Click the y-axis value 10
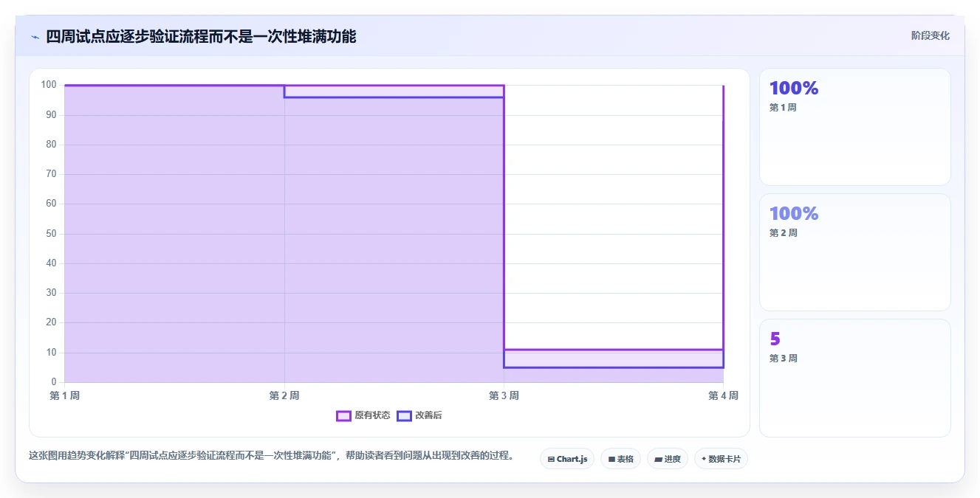This screenshot has height=498, width=980. (x=51, y=353)
